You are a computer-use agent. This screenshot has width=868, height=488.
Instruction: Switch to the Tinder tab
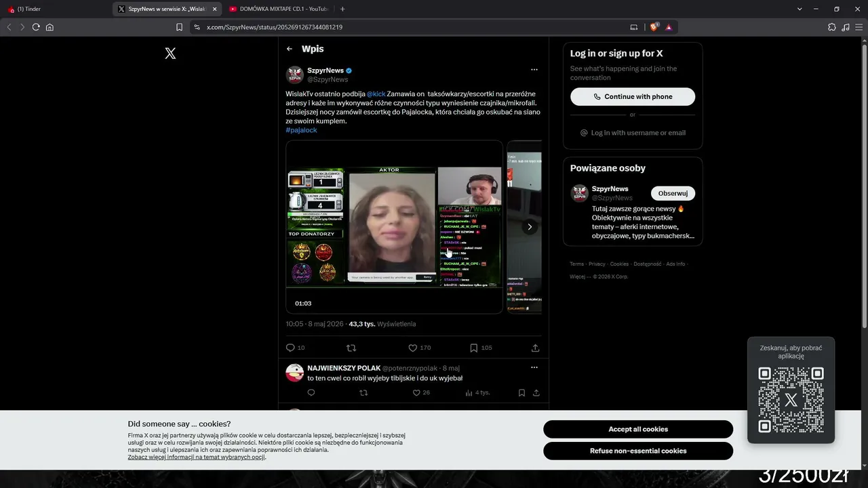coord(54,9)
